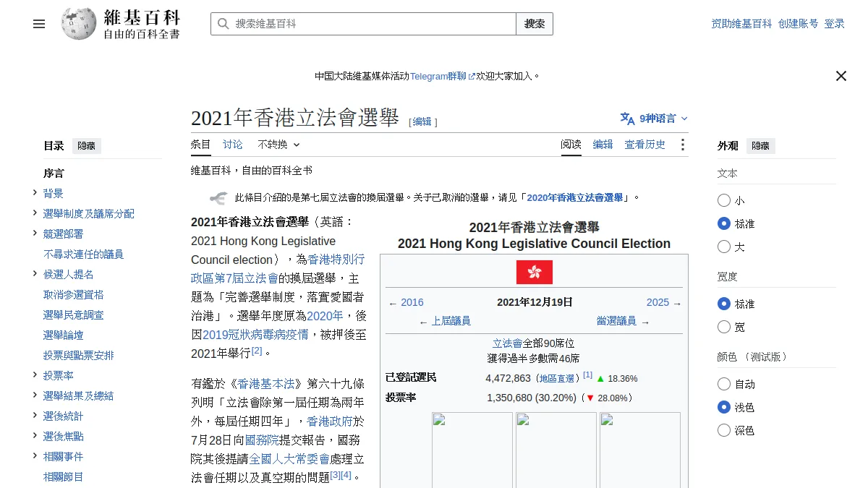Open the 地區直選 link

point(557,379)
